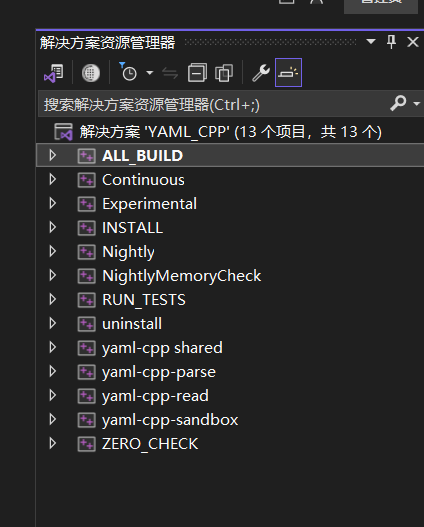Expand the yaml-cpp-parse project

[52, 371]
